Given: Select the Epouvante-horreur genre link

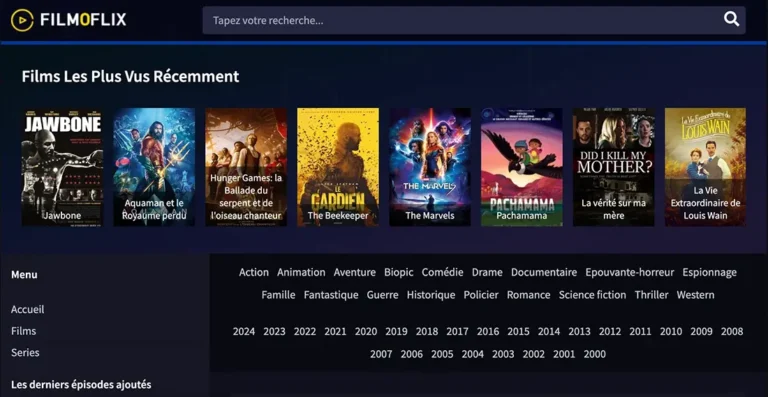Looking at the screenshot, I should click(x=629, y=272).
